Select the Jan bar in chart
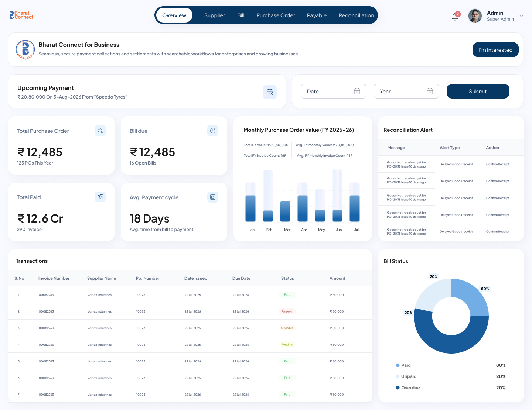 250,208
